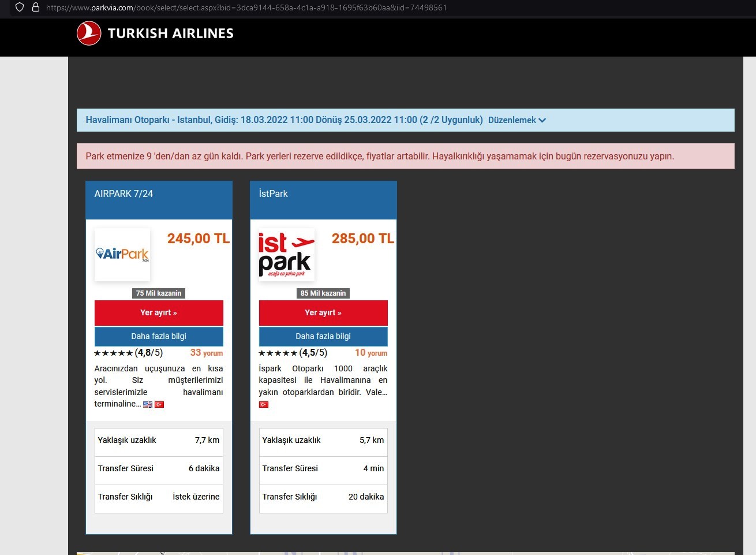
Task: Open Daha fazla bilgi for İstPark
Action: pyautogui.click(x=323, y=336)
